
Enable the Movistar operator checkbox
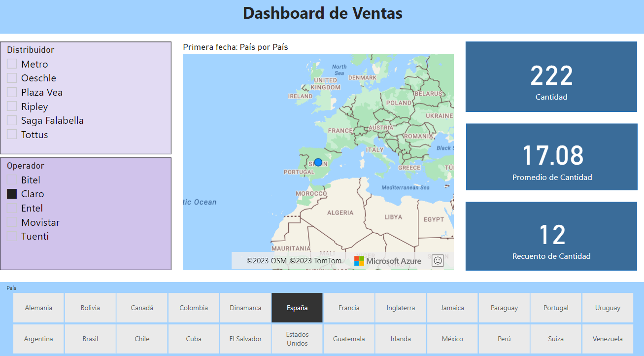pos(12,222)
